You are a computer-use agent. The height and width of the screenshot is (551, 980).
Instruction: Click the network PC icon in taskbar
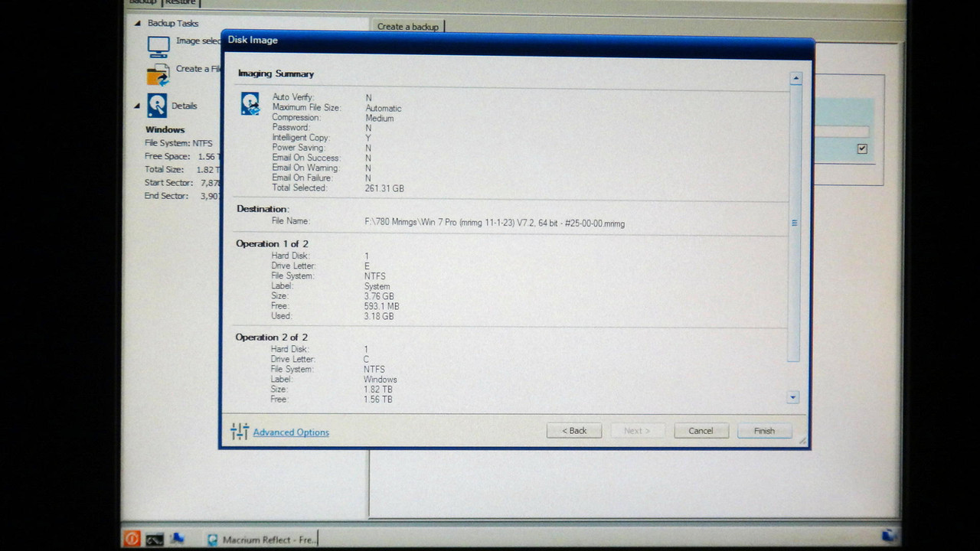coord(177,539)
